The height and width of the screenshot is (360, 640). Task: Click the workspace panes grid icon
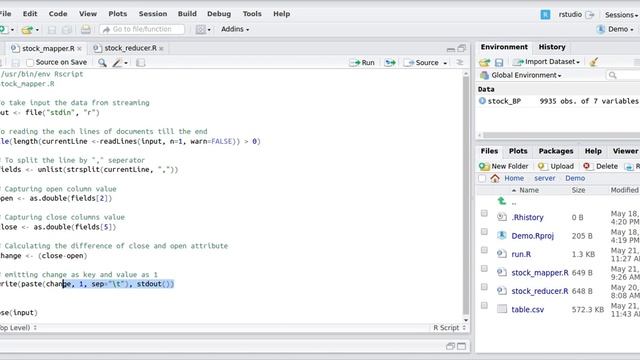tap(200, 29)
